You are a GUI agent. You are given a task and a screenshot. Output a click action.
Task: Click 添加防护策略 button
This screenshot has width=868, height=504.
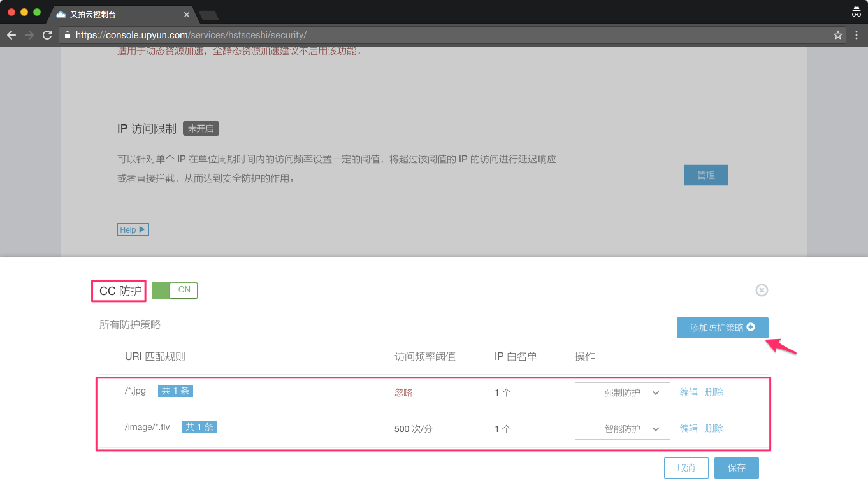tap(722, 328)
